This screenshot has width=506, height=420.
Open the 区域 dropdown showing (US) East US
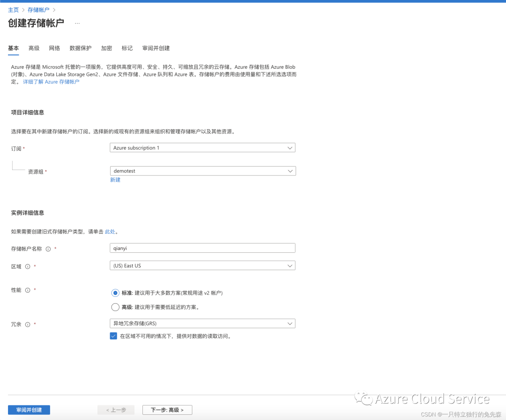pos(202,265)
